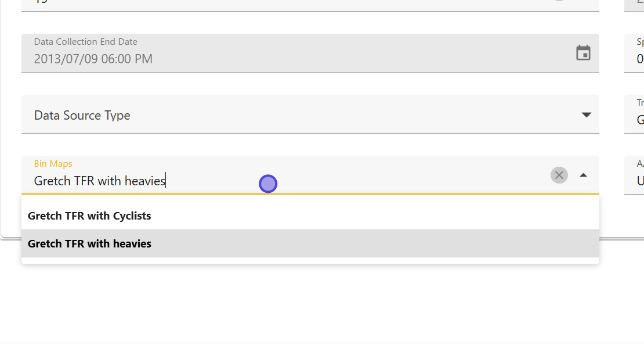644x352 pixels.
Task: Click the partially visible AA field
Action: click(635, 174)
